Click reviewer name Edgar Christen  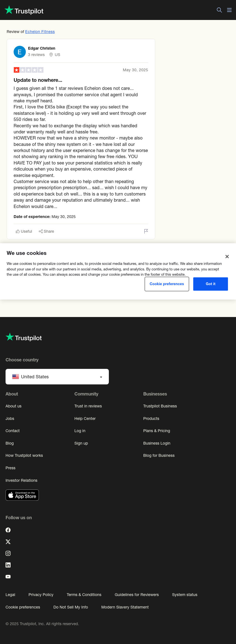[42, 48]
